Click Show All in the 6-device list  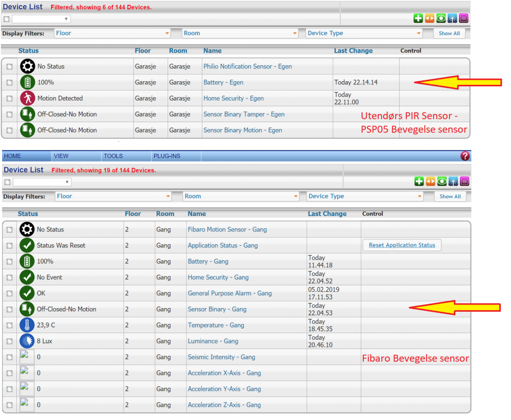click(x=449, y=33)
